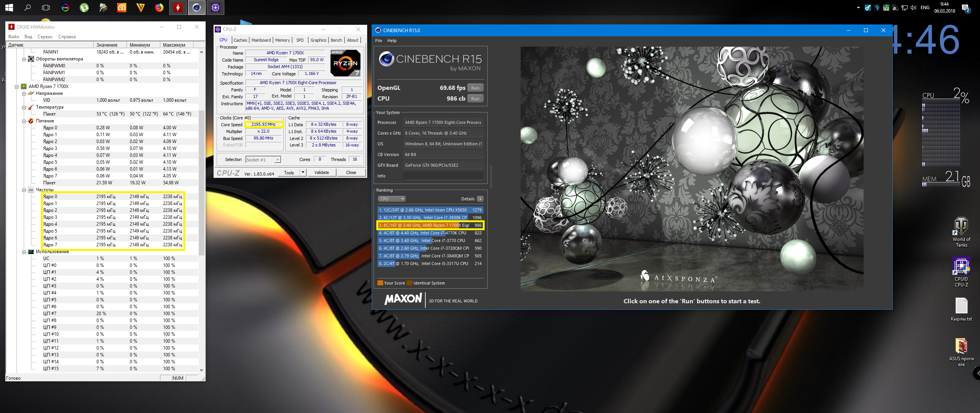Viewport: 980px width, 413px height.
Task: Click the Details arrow in Ranking panel
Action: (x=480, y=199)
